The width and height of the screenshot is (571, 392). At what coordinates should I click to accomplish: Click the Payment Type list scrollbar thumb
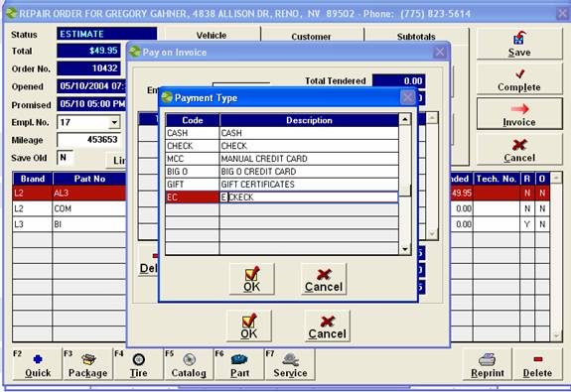[x=405, y=190]
